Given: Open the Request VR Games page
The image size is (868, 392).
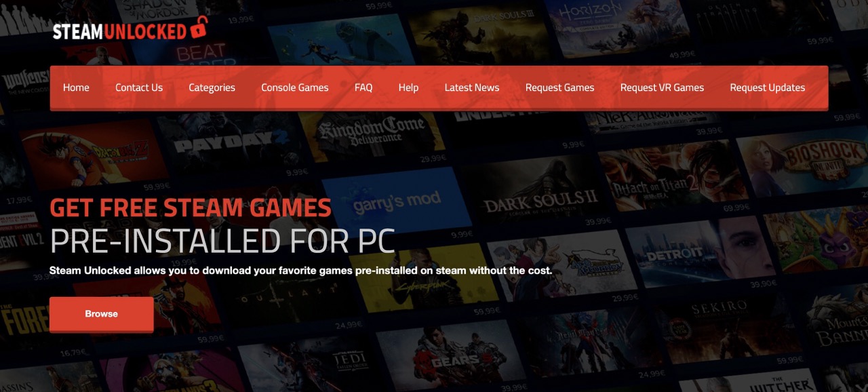Looking at the screenshot, I should point(661,87).
